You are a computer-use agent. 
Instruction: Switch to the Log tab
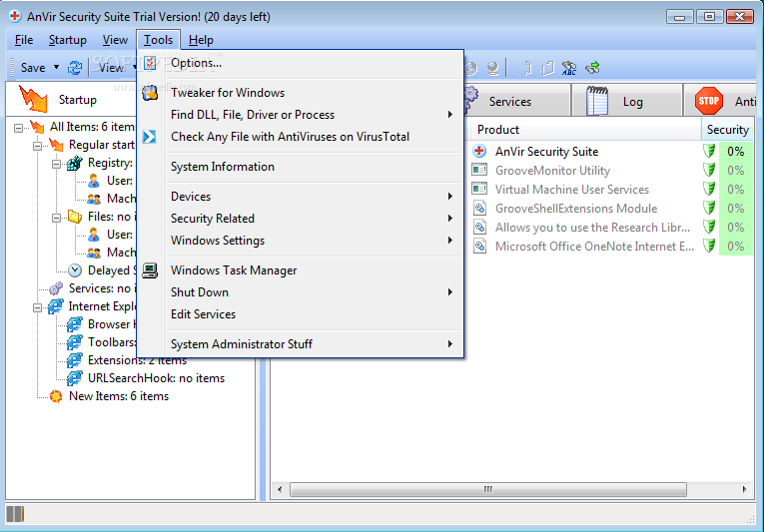(626, 101)
